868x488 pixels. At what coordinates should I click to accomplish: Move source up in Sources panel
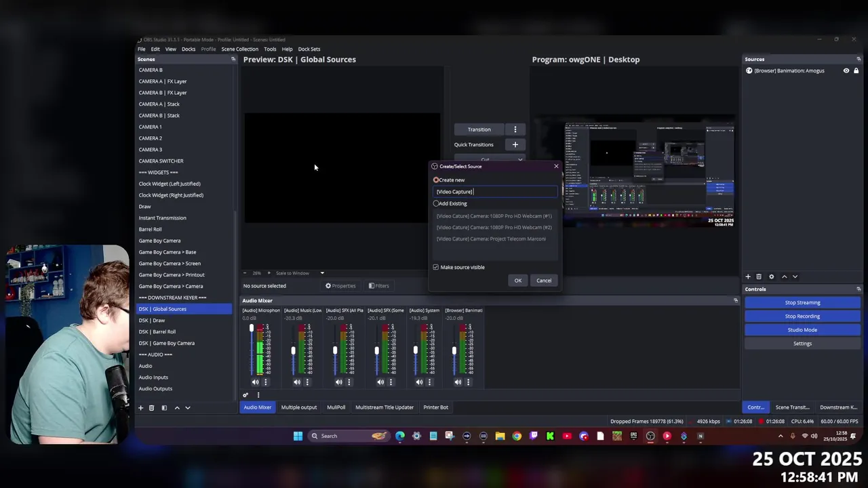(x=785, y=277)
